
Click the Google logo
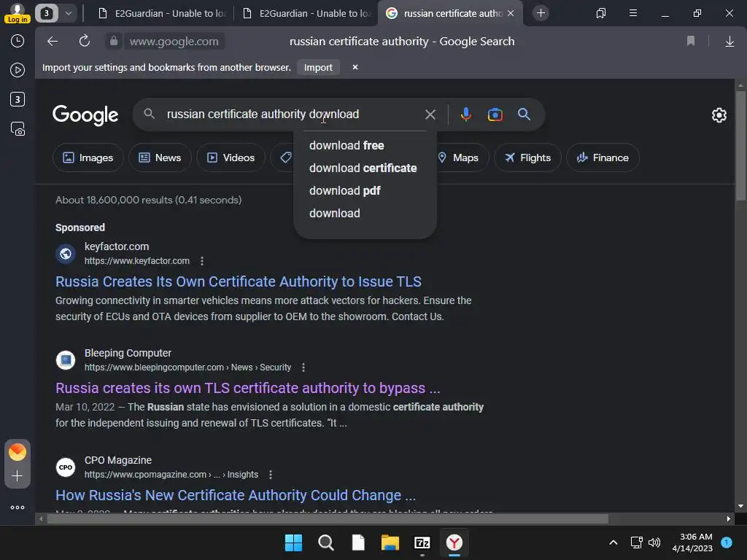[85, 114]
